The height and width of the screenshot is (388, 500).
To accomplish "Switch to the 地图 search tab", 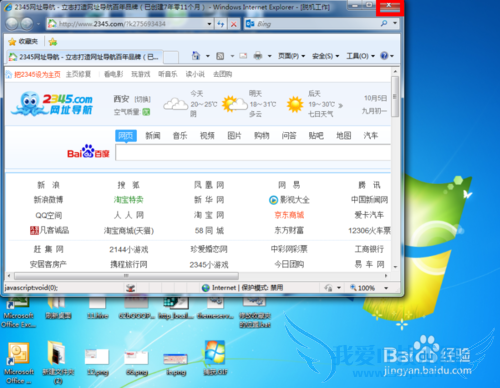I will click(x=344, y=135).
